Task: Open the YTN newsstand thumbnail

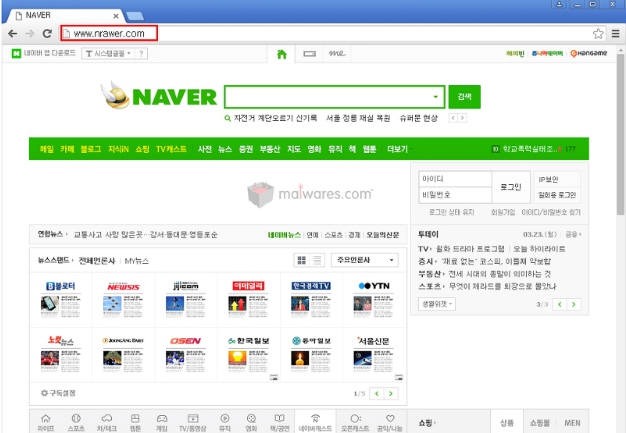Action: [x=374, y=299]
